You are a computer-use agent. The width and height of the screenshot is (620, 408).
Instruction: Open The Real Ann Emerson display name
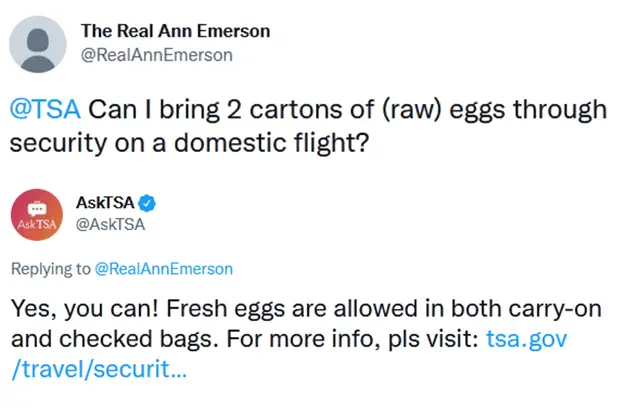tap(176, 31)
